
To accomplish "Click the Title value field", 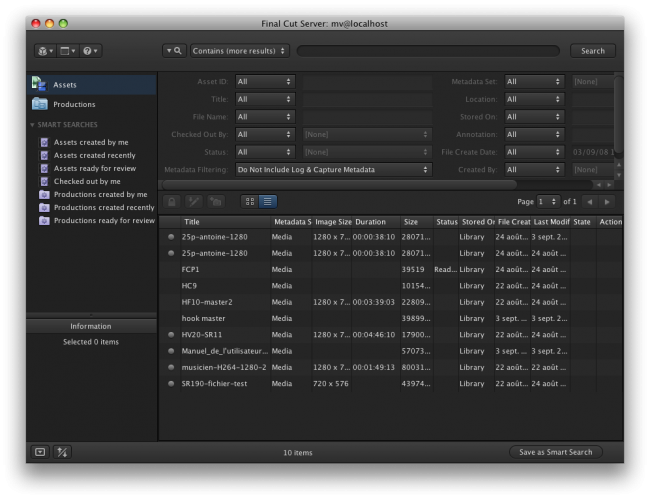I will (367, 99).
